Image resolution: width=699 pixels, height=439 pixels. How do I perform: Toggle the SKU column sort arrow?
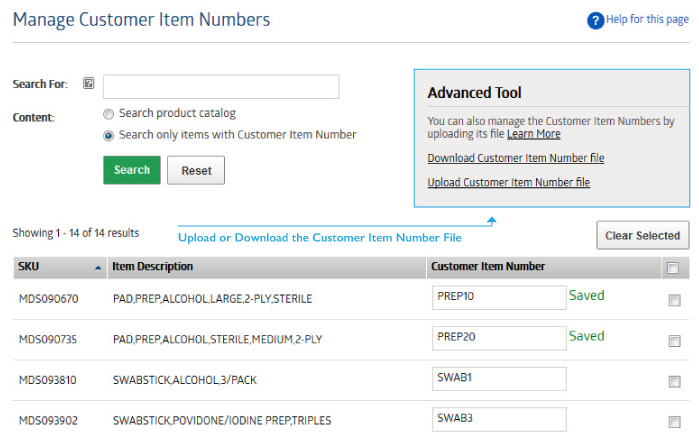(98, 268)
